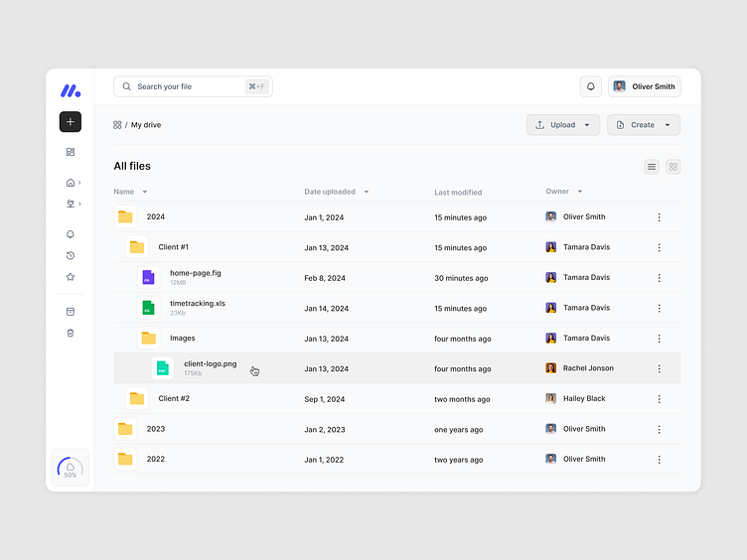Sort by the Date uploaded column

[x=336, y=192]
